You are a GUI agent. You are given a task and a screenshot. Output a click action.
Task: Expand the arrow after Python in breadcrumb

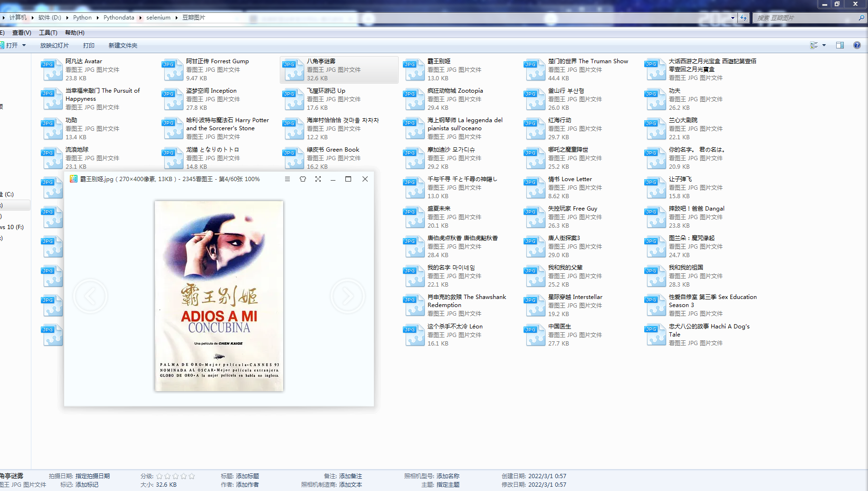(x=98, y=18)
